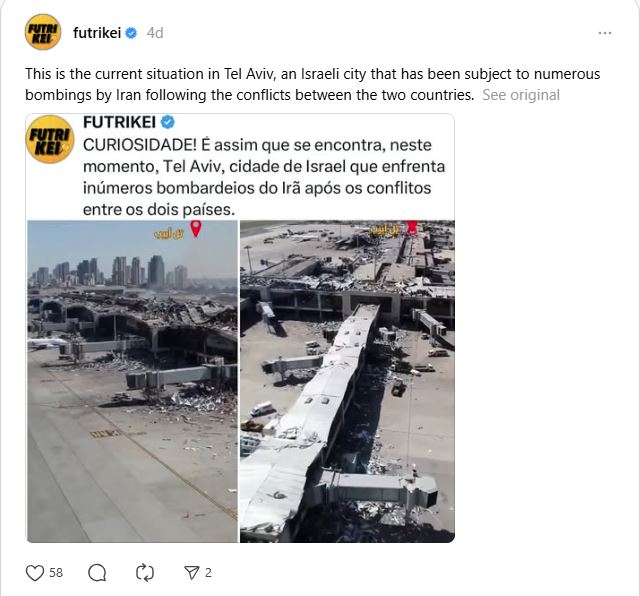The image size is (640, 596).
Task: Open the 4d post timestamp
Action: tap(155, 33)
